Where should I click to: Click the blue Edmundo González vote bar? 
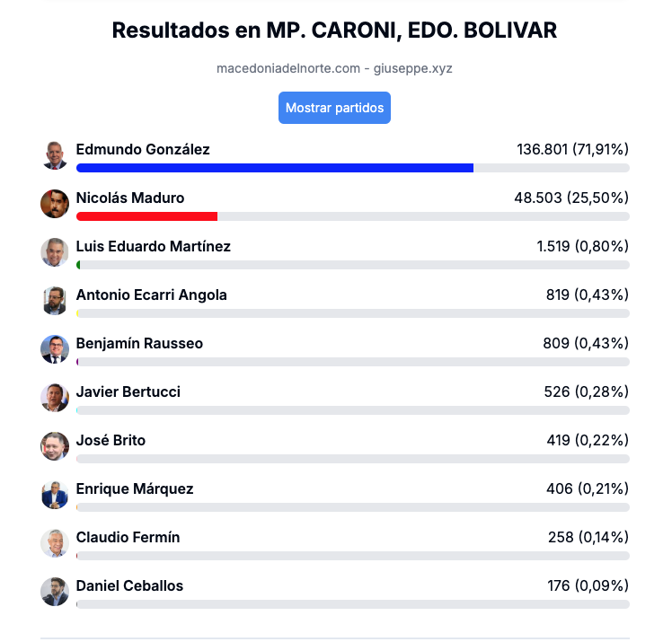pyautogui.click(x=275, y=168)
